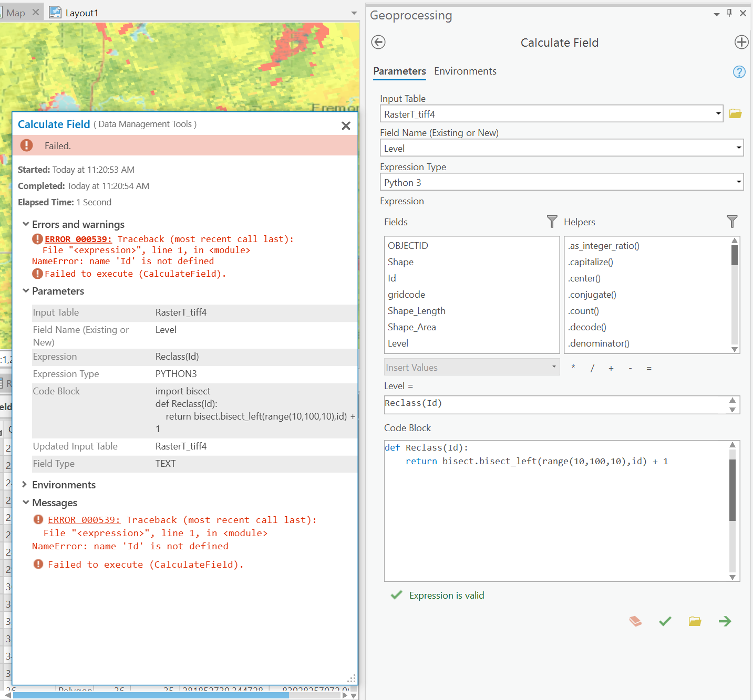Screen dimensions: 753x700
Task: Go back using the Geoprocessing back arrow
Action: 378,42
